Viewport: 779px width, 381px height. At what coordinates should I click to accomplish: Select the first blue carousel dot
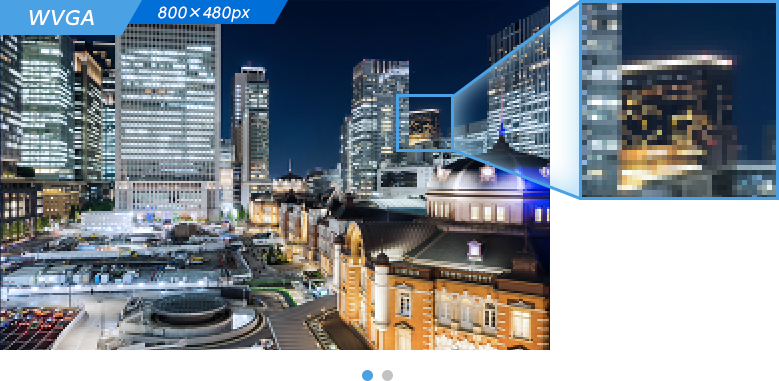tap(368, 375)
